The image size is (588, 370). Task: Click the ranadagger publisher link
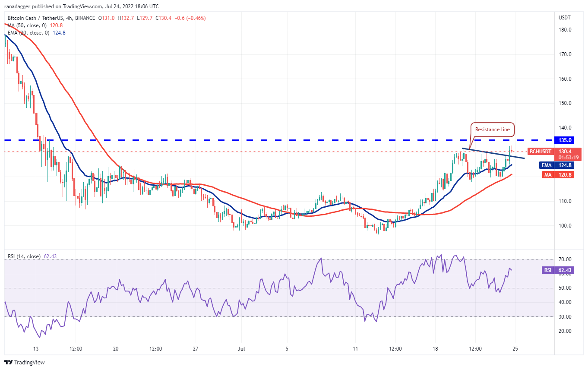point(17,6)
